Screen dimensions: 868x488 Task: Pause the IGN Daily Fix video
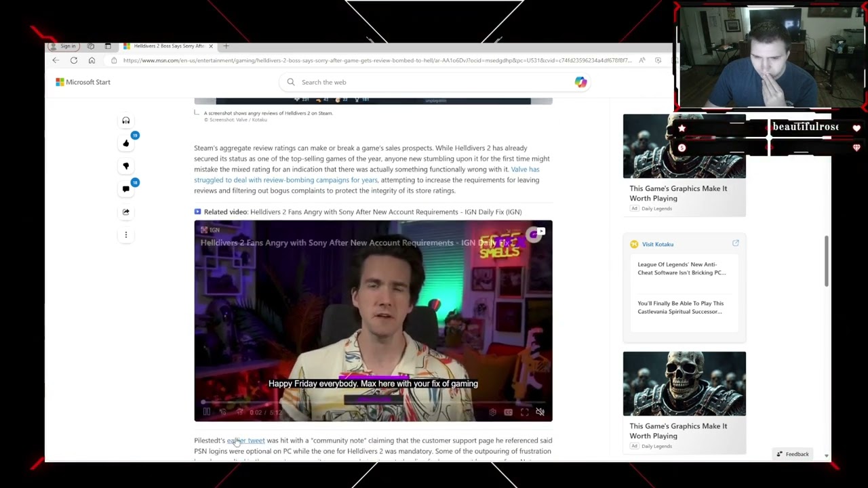click(206, 411)
